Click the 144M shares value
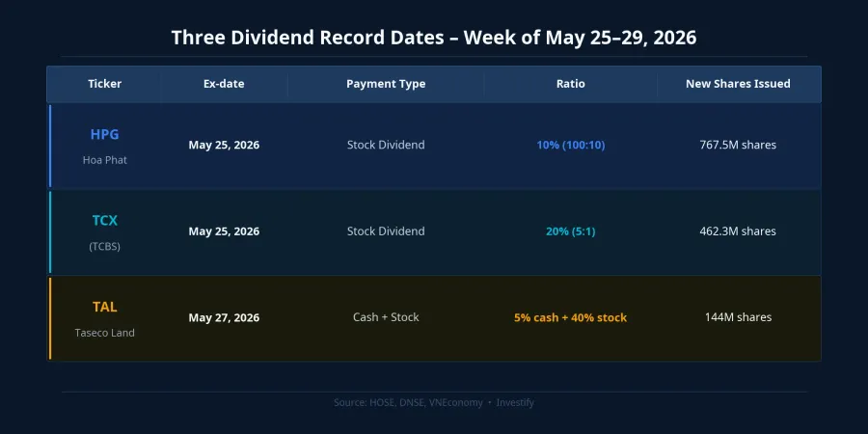The width and height of the screenshot is (868, 434). 738,317
